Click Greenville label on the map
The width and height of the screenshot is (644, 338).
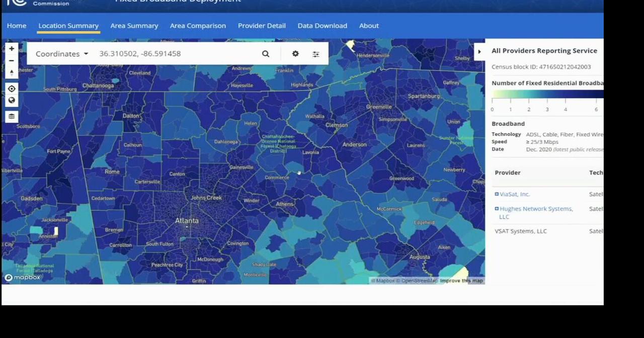[x=379, y=107]
